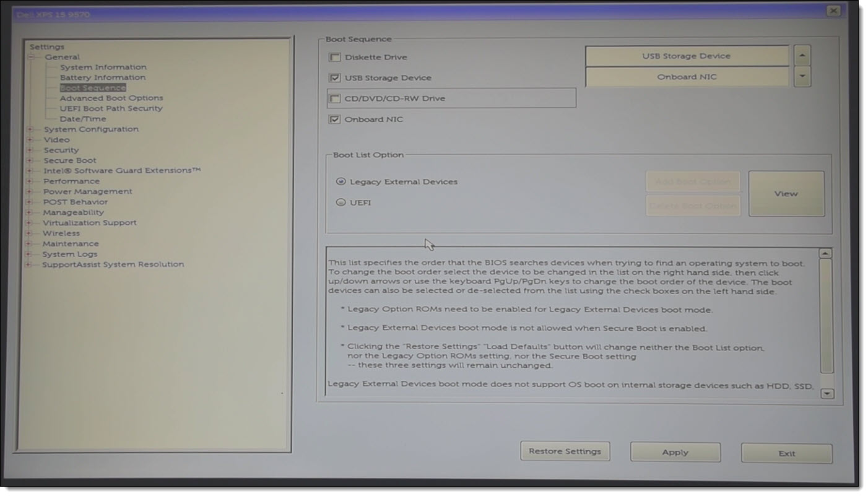Screen dimensions: 868x496
Task: Select Legacy External Devices radio button
Action: click(340, 182)
